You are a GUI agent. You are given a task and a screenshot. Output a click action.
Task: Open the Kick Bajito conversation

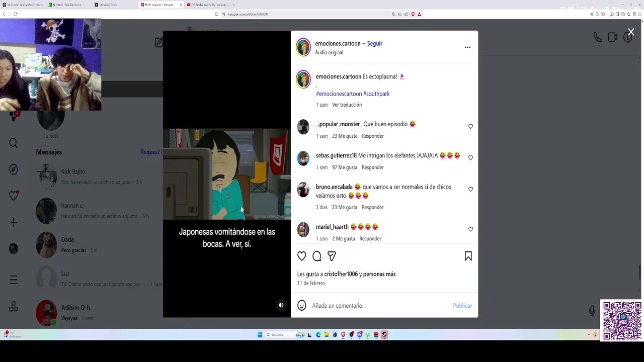pos(99,177)
